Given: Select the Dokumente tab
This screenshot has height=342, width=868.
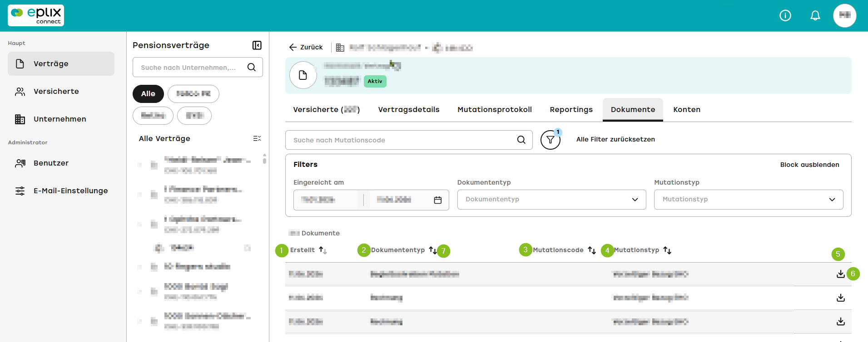Looking at the screenshot, I should (633, 110).
